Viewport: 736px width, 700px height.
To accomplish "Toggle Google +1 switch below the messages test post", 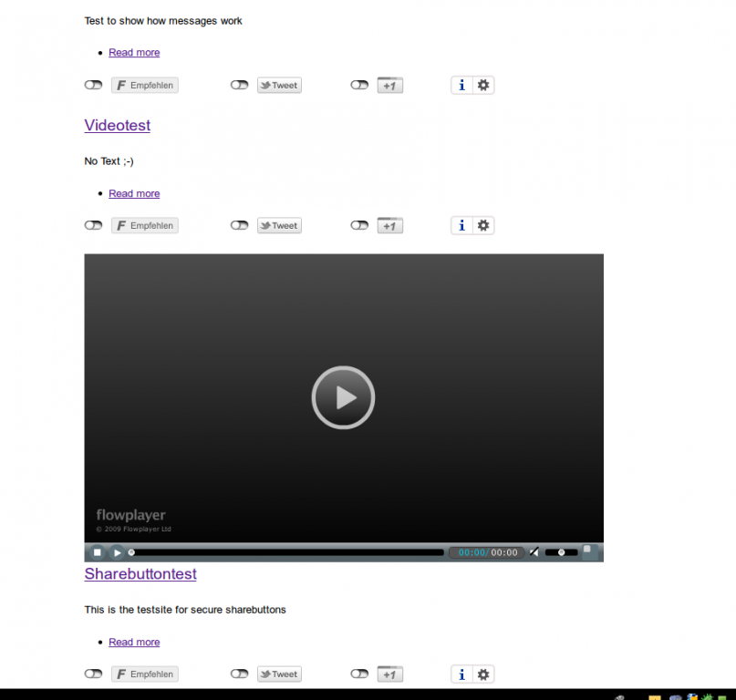I will click(359, 85).
